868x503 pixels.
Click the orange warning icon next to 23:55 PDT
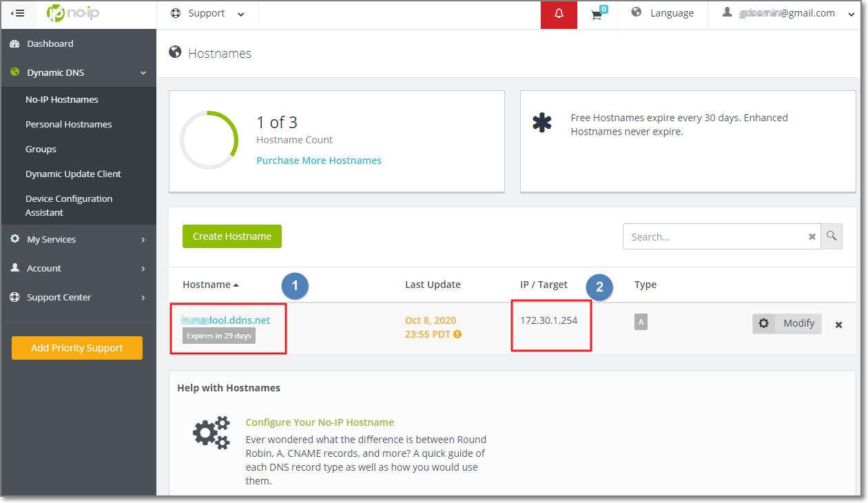(457, 334)
